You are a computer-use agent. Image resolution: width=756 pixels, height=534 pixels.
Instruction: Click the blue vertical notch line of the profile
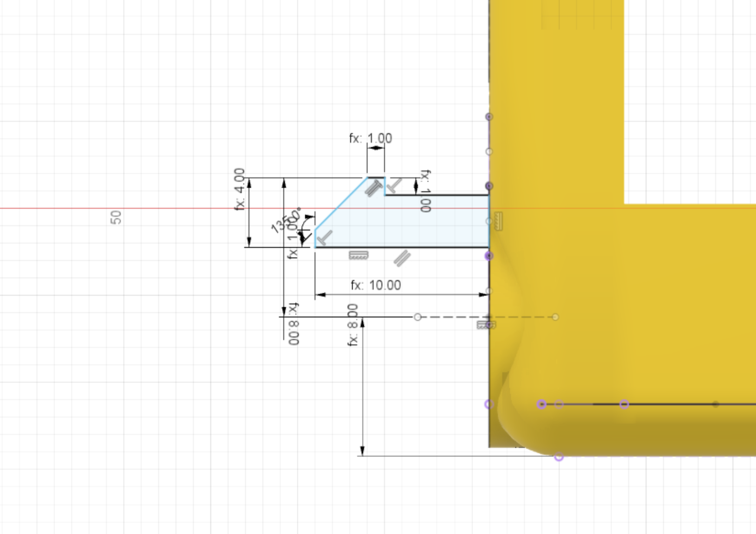[385, 186]
